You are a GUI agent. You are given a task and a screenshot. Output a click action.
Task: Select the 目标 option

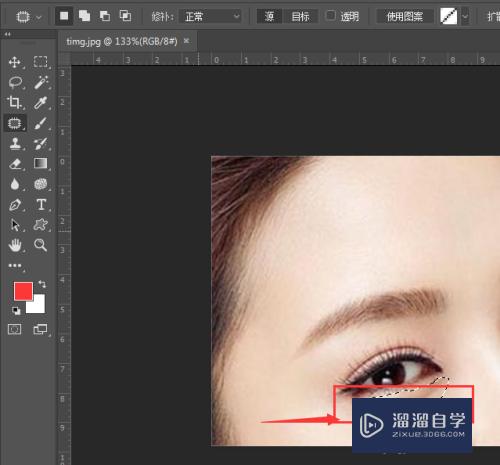(300, 16)
